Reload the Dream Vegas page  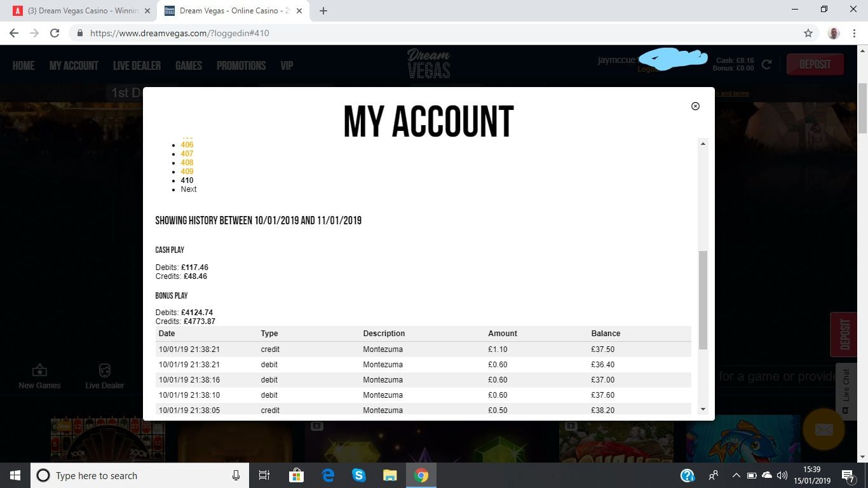[x=55, y=33]
